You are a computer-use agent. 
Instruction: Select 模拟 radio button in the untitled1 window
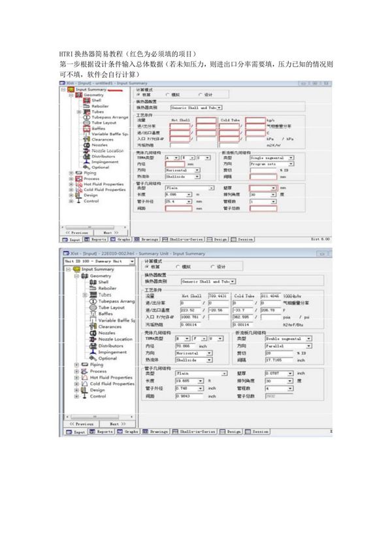169,94
